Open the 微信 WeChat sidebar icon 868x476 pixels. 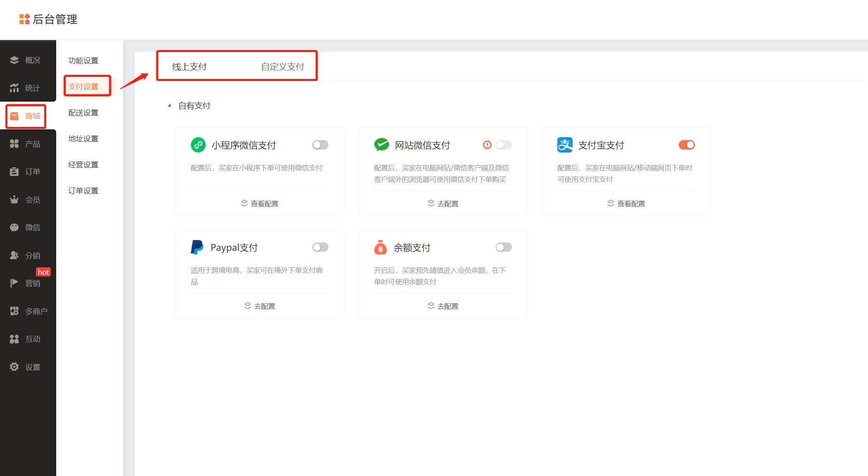(14, 227)
